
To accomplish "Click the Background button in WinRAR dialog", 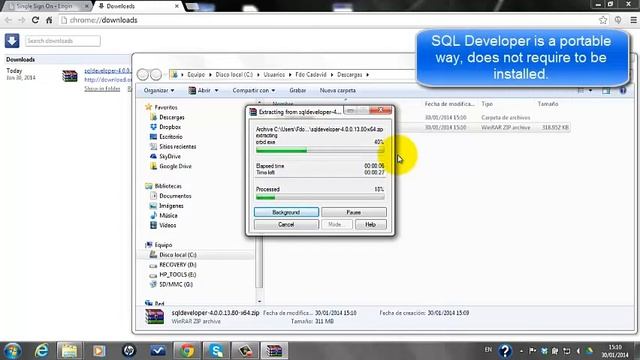I will point(286,212).
